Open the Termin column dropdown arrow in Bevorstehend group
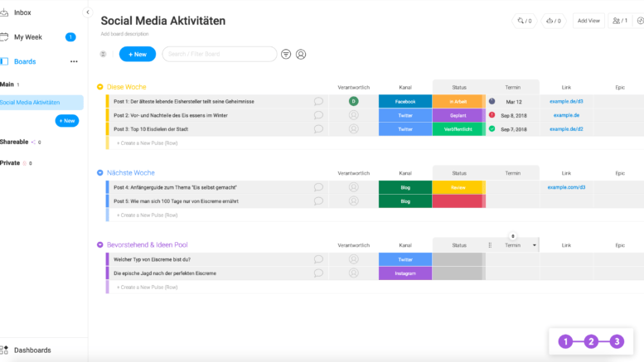Screen dimensions: 644x362 534,245
